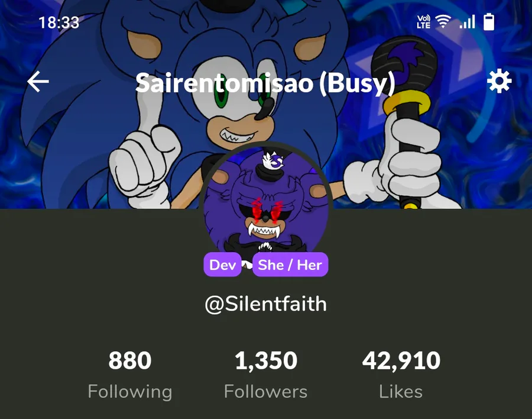Viewport: 532px width, 419px height.
Task: Tap the back arrow icon
Action: (x=38, y=82)
